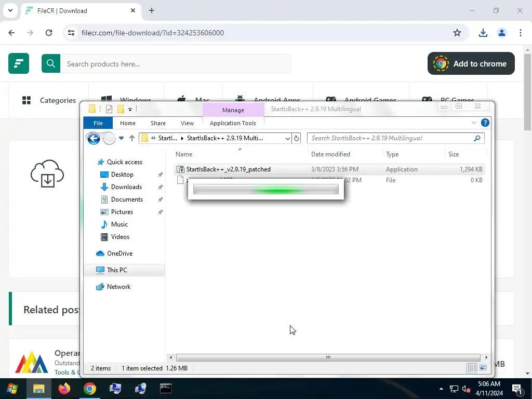Sort files by Size column header
Viewport: 532px width, 399px height.
tap(453, 154)
